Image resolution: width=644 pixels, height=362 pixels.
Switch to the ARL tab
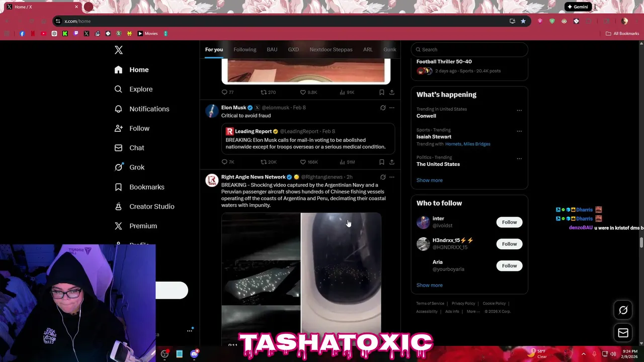tap(368, 49)
